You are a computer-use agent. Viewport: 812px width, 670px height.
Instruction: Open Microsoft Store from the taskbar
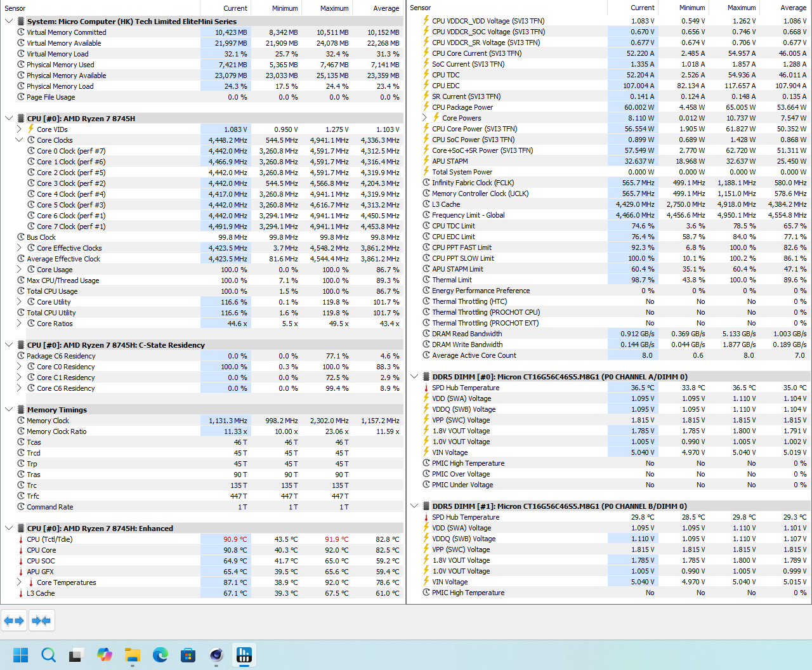(x=188, y=654)
